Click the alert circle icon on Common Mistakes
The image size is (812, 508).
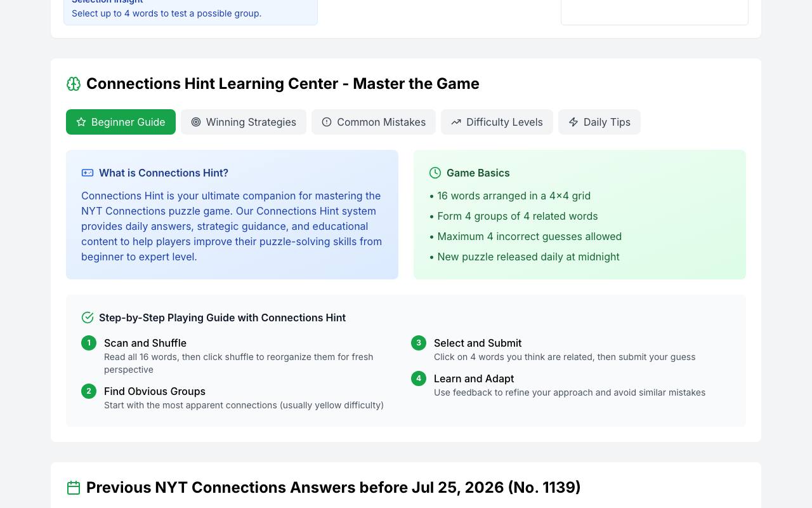(x=327, y=122)
